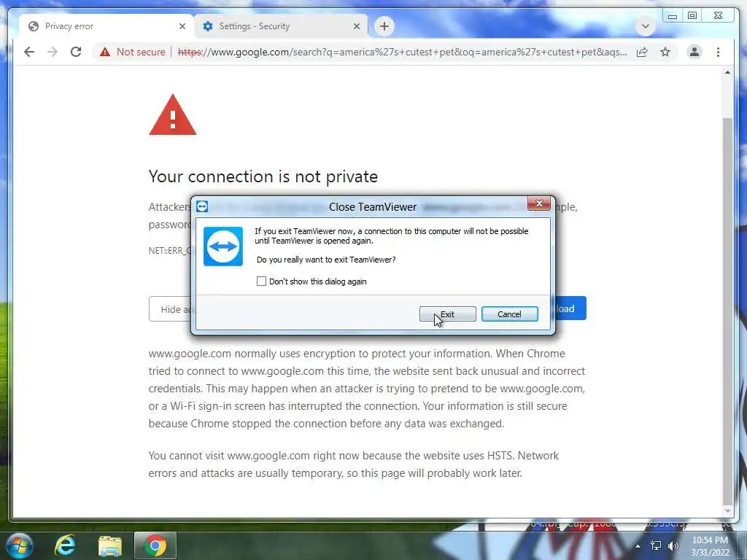Bookmark this page with star icon
Viewport: 747px width, 560px height.
tap(665, 52)
